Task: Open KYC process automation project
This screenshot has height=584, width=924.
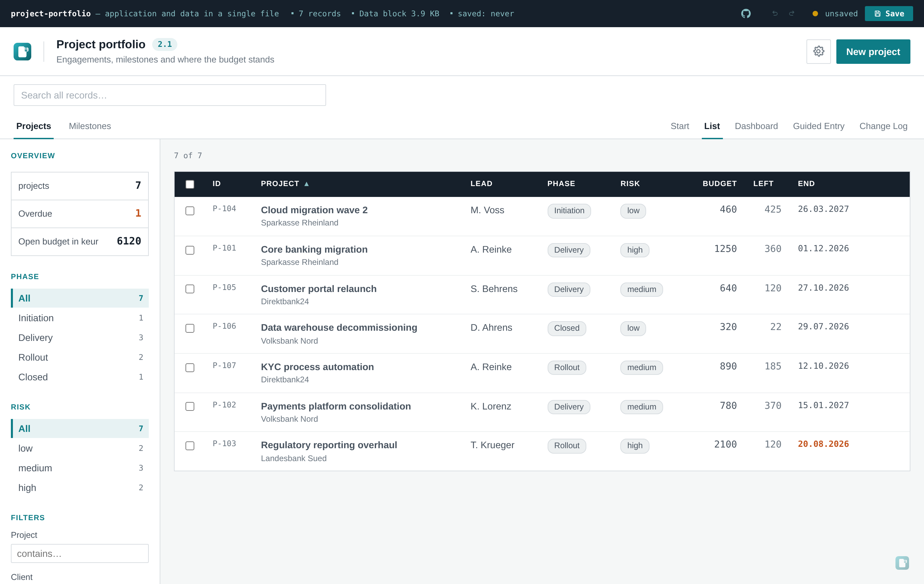Action: point(317,367)
